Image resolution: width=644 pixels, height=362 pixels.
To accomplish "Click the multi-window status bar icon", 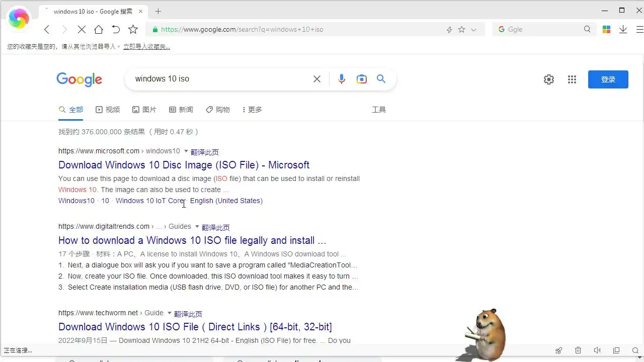I will click(x=616, y=350).
